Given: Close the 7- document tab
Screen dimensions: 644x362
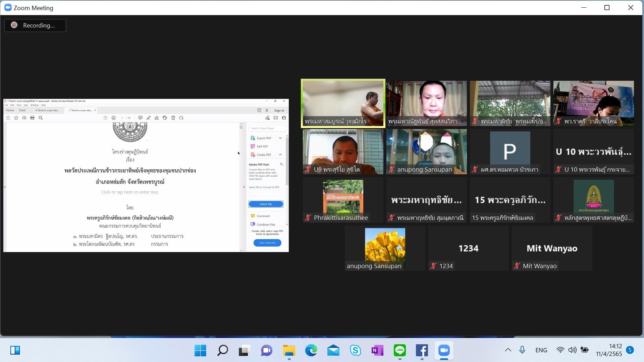Looking at the screenshot, I should pos(95,110).
